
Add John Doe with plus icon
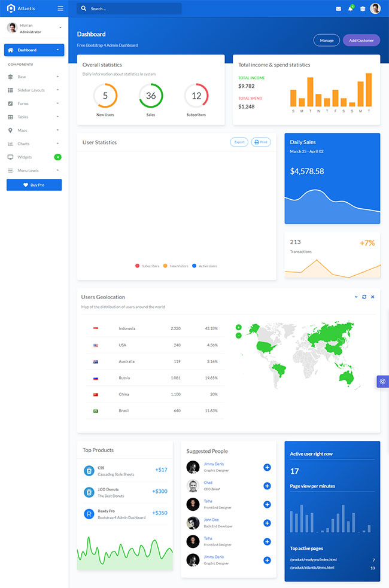(x=267, y=523)
